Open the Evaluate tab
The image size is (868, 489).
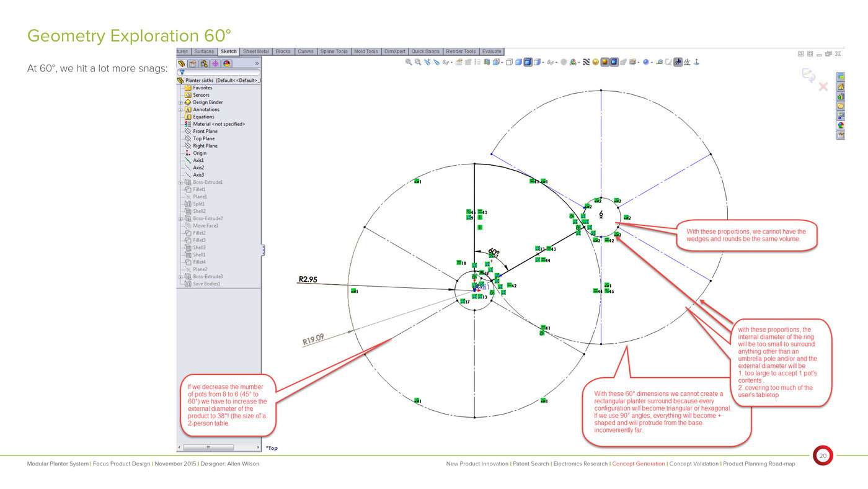(x=492, y=52)
